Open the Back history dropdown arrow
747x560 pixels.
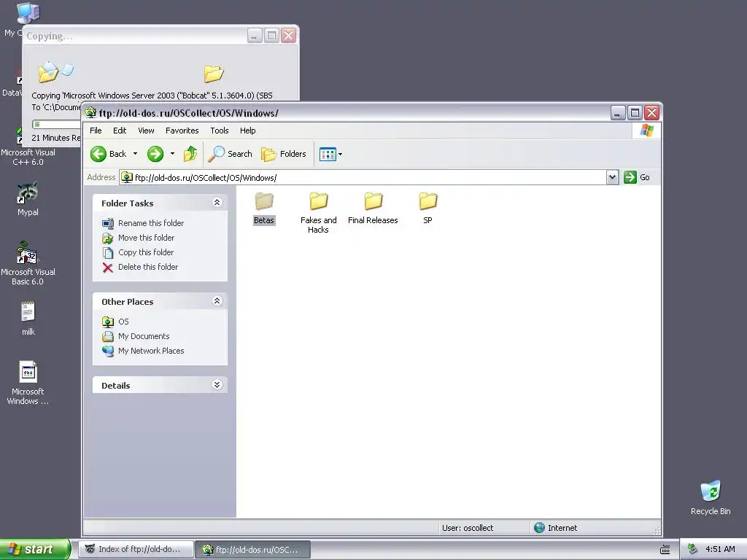[x=135, y=154]
